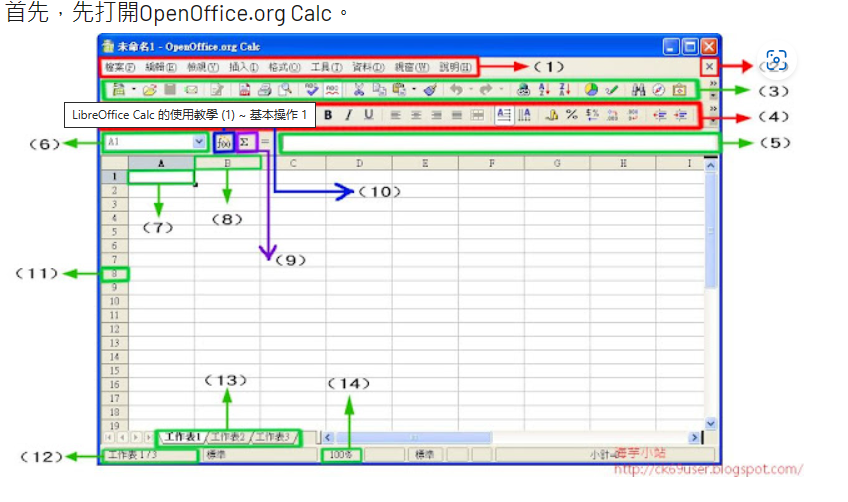Image resolution: width=848 pixels, height=502 pixels.
Task: Click the 工作表 1/3 status bar field
Action: [150, 455]
